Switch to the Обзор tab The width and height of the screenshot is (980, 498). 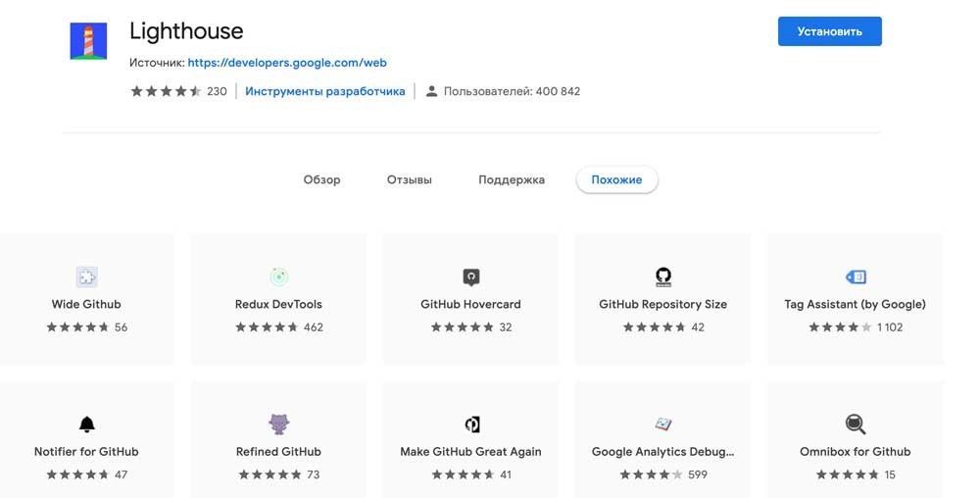(321, 180)
